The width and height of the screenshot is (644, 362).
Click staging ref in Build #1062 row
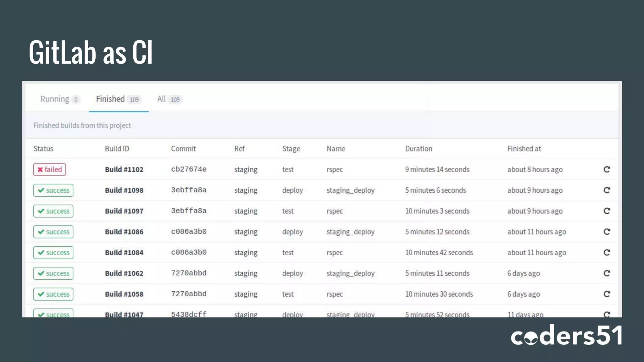[x=246, y=273]
